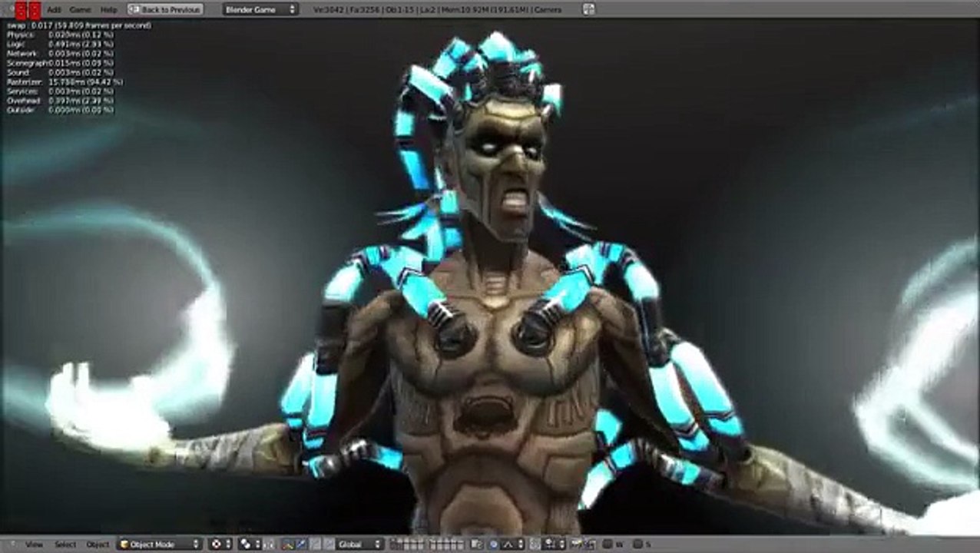Open the View menu in the 3D viewport header
This screenshot has width=980, height=553.
pyautogui.click(x=35, y=545)
